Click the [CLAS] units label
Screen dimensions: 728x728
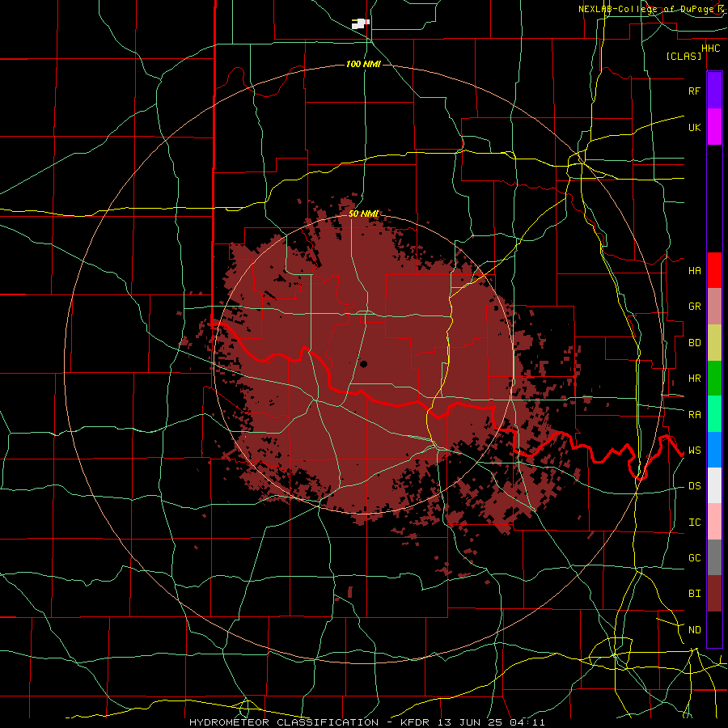pos(684,56)
